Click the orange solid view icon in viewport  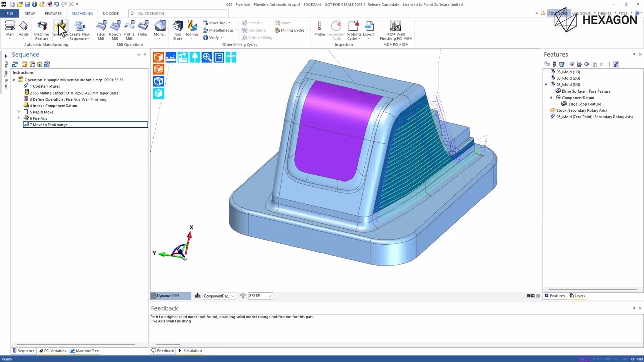pyautogui.click(x=158, y=57)
